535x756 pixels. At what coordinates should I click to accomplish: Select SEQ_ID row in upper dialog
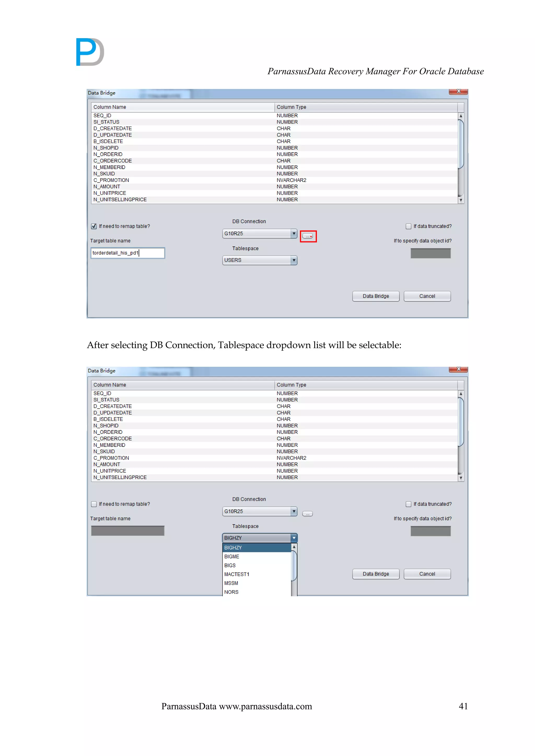[x=274, y=116]
